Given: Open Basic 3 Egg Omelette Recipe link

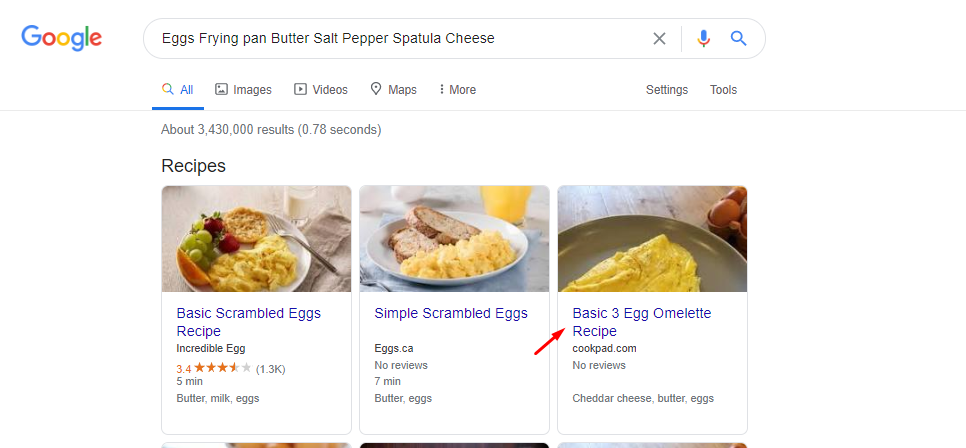Looking at the screenshot, I should (x=642, y=322).
